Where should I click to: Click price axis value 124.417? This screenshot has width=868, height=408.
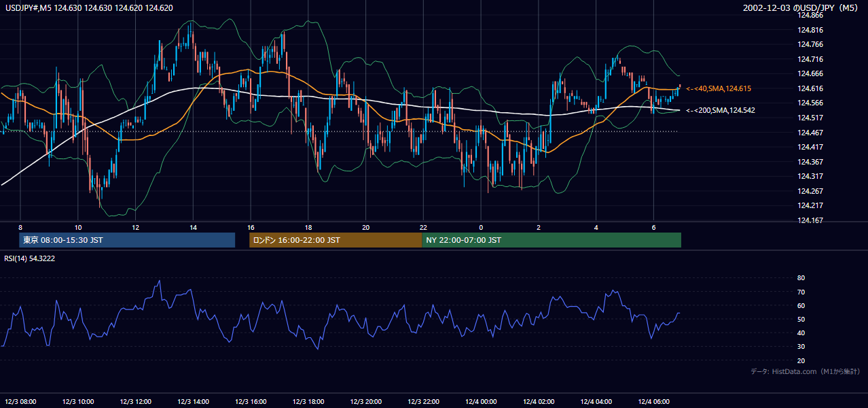coord(811,147)
